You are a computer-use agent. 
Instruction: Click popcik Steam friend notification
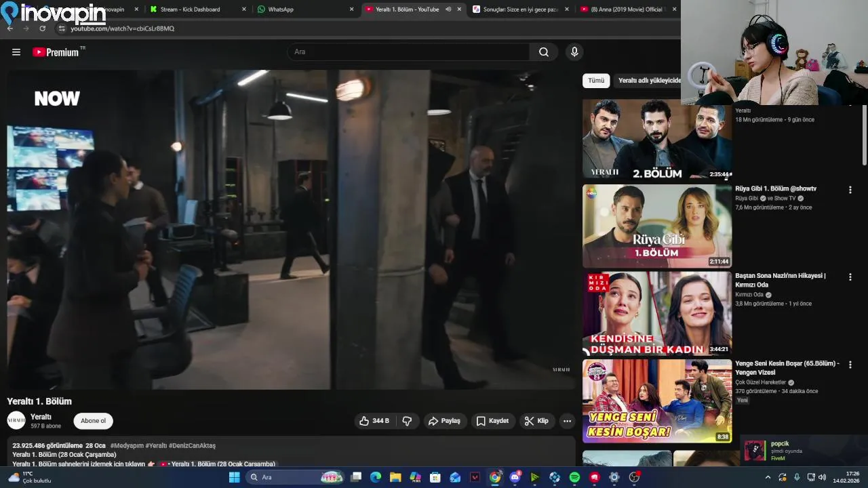click(x=804, y=451)
